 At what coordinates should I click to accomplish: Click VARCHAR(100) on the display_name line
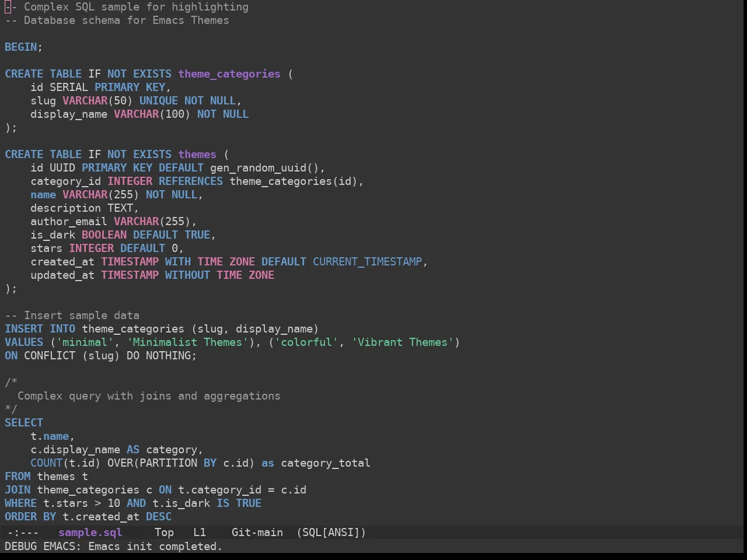[x=152, y=114]
